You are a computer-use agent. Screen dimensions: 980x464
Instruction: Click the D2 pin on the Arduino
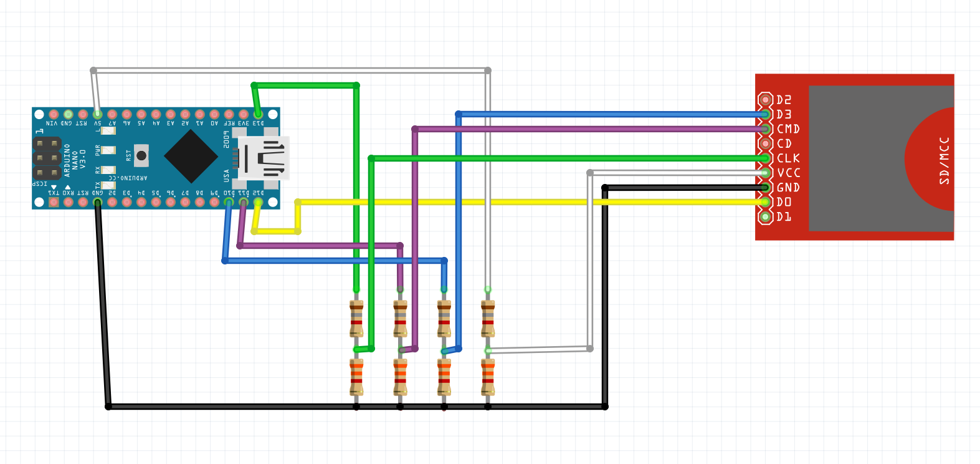112,202
